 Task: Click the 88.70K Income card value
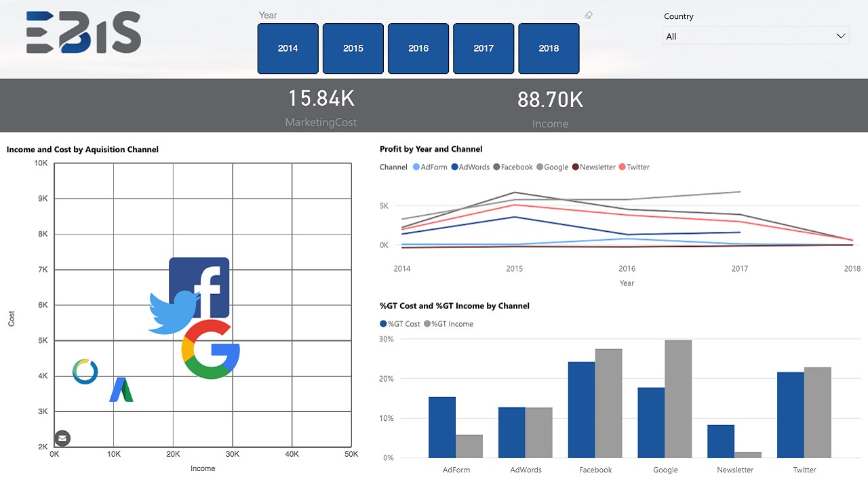point(550,100)
